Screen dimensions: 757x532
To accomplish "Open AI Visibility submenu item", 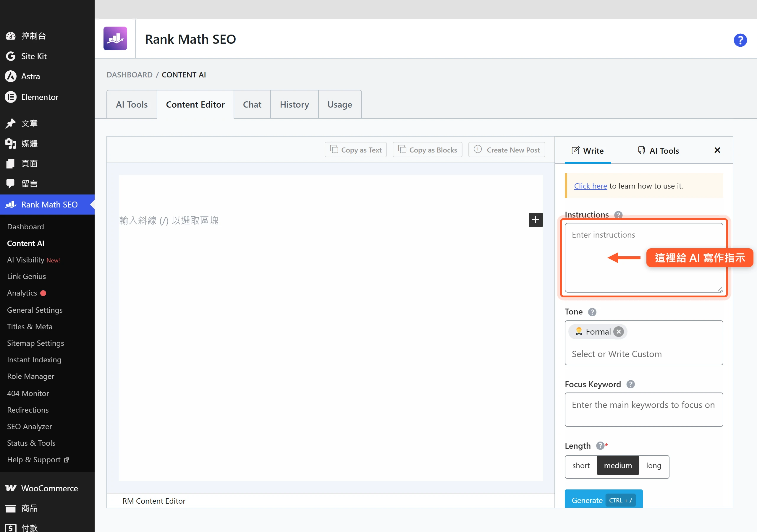I will point(33,260).
